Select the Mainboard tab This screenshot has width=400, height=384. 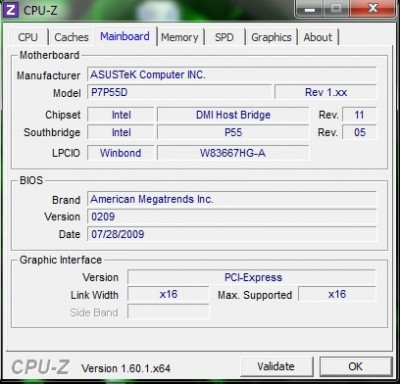(125, 36)
